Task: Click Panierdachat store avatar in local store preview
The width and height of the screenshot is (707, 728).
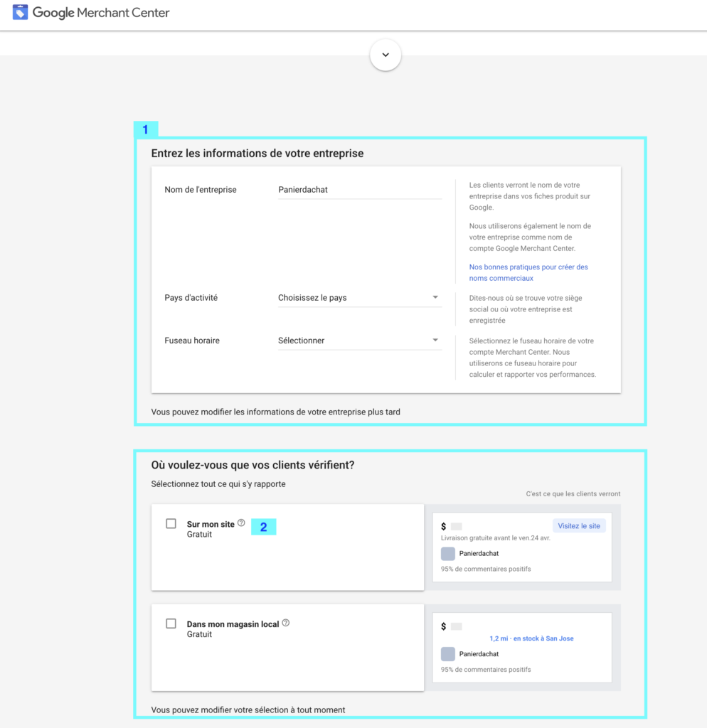Action: pyautogui.click(x=447, y=653)
